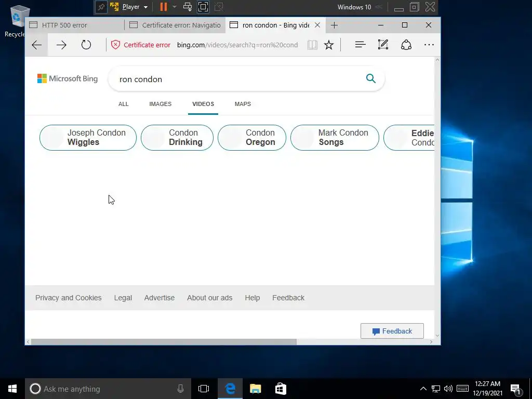
Task: Open Edge More actions ellipsis menu
Action: [429, 45]
